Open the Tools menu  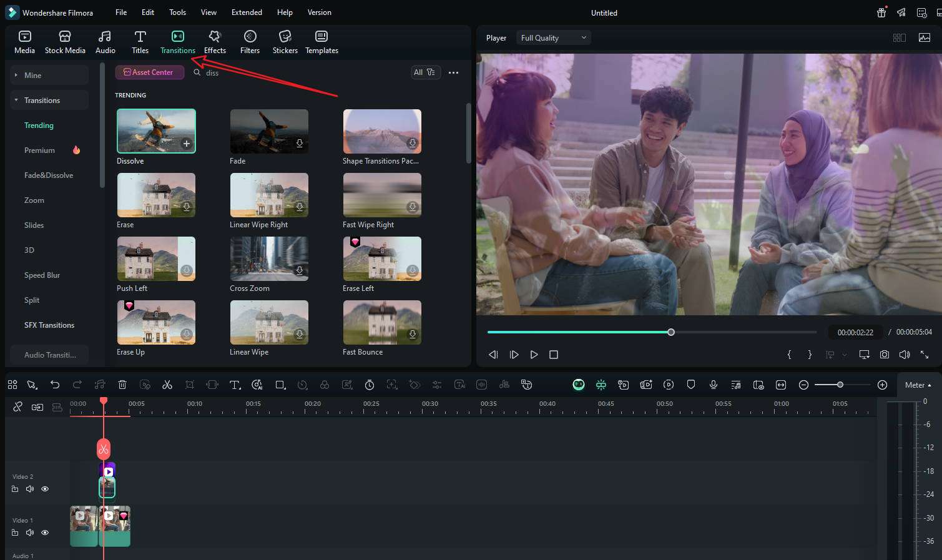(x=177, y=12)
